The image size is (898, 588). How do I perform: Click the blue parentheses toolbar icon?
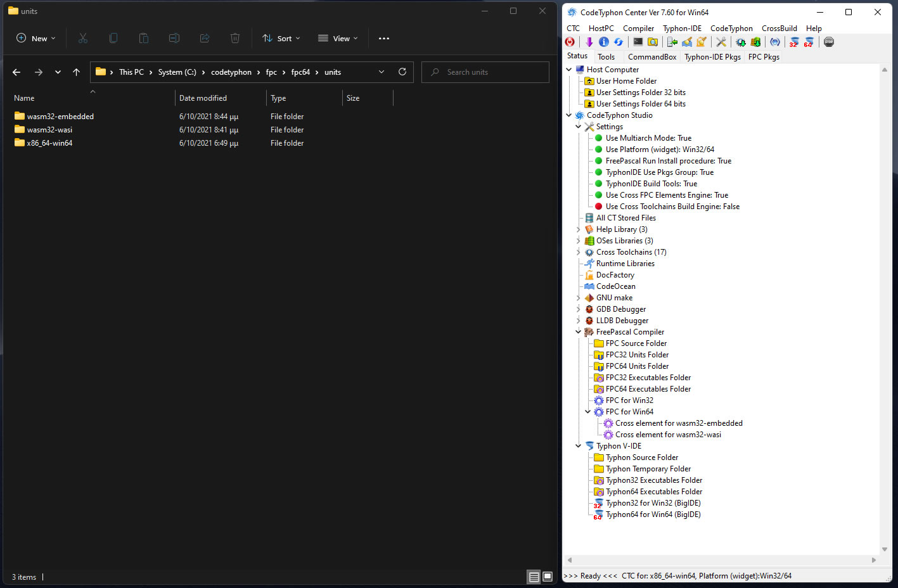point(774,42)
